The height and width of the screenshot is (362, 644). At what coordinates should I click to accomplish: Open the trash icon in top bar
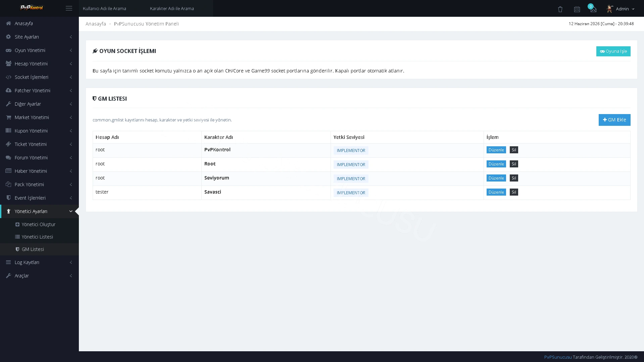pyautogui.click(x=560, y=9)
